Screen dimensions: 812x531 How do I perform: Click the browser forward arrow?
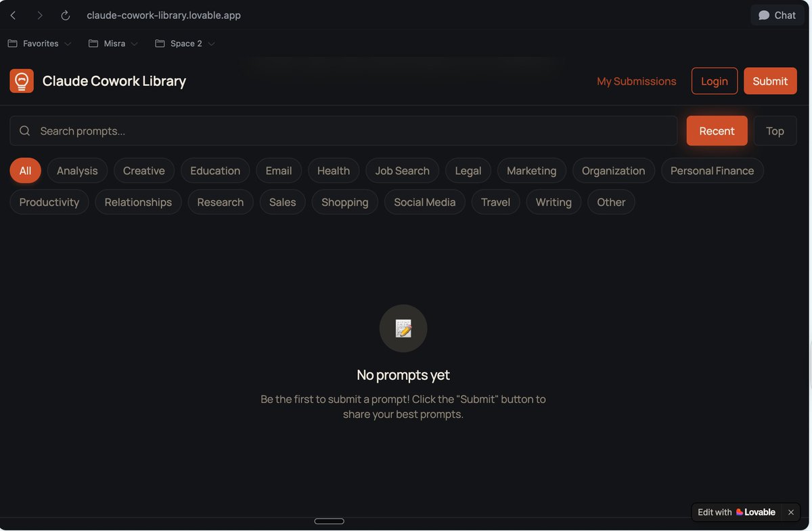tap(39, 15)
